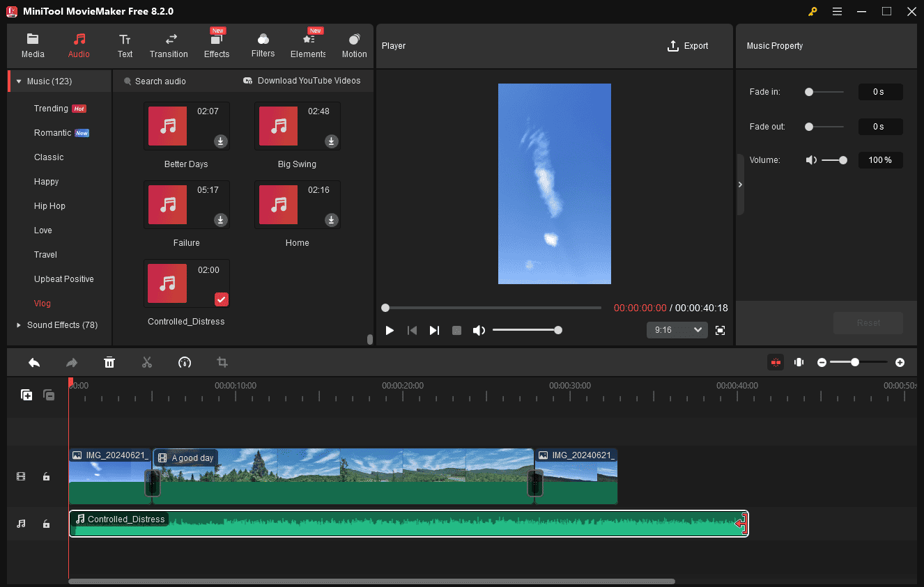Screen dimensions: 924x587
Task: Click the Fade out value field
Action: point(880,127)
